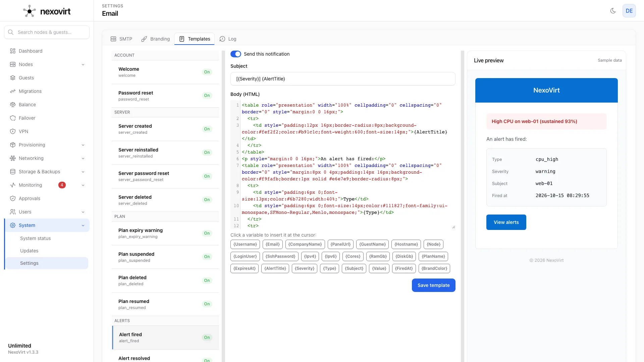Screen dimensions: 644x362
Task: Click the Log tab history icon
Action: click(222, 39)
